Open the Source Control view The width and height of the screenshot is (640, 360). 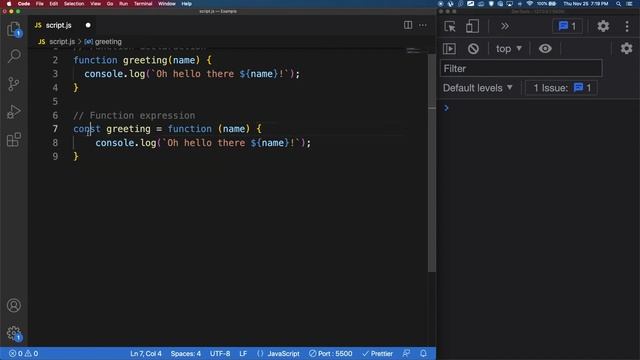coord(14,84)
